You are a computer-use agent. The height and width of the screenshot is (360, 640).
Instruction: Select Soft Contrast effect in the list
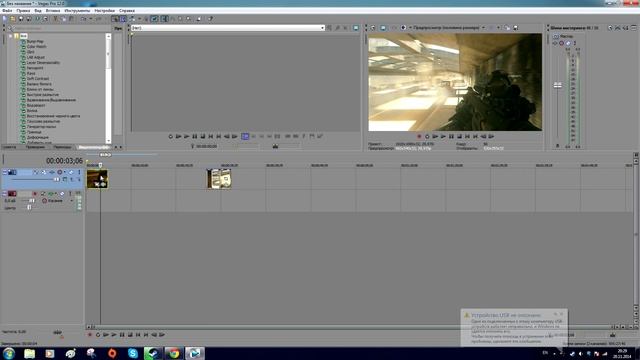coord(38,79)
